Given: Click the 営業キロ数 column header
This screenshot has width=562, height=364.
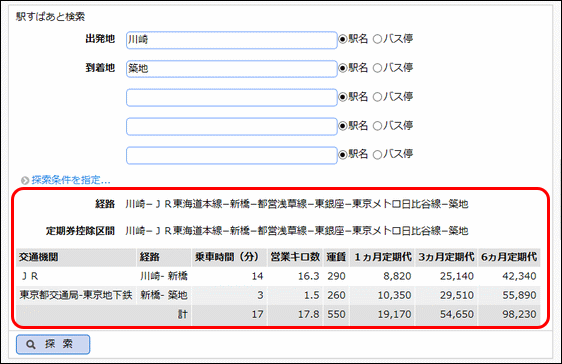Looking at the screenshot, I should pyautogui.click(x=295, y=257).
